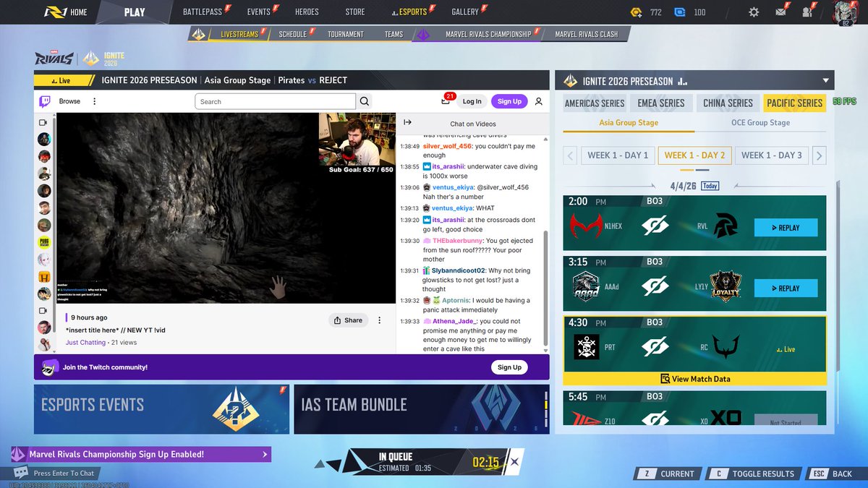Screen dimensions: 868x488
Task: Open the Just Chatting category link
Action: 86,342
